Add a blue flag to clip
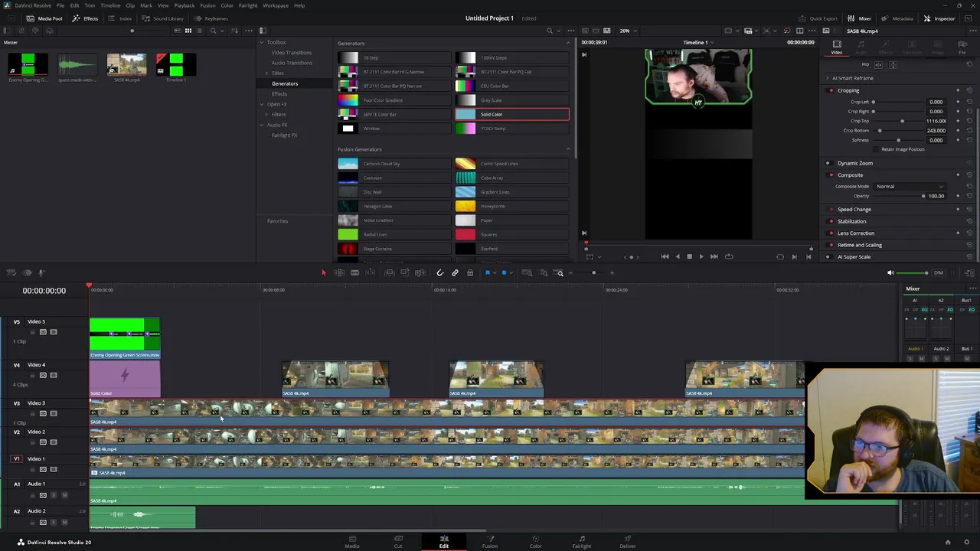 [487, 272]
